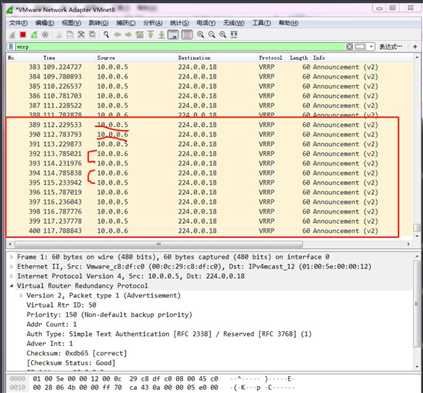Screen dimensions: 423x393
Task: Reload the capture file from the toolbar
Action: (92, 35)
